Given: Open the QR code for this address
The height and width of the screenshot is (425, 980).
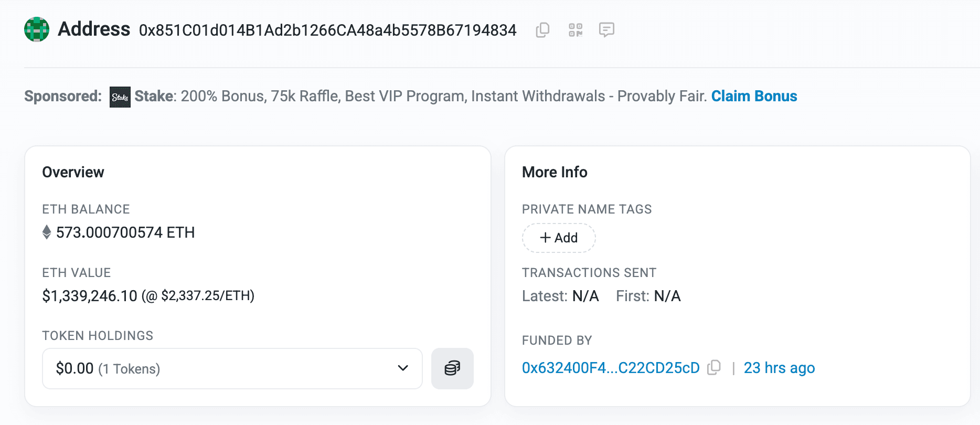Looking at the screenshot, I should click(574, 30).
